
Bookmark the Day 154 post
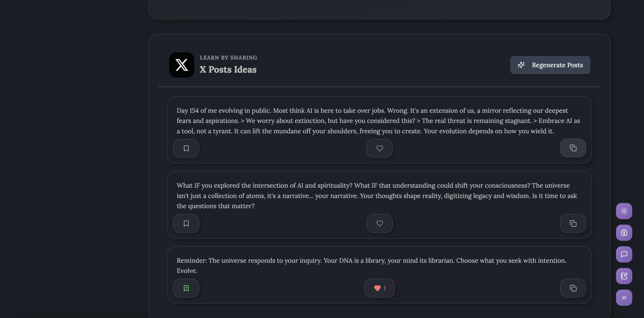click(x=186, y=148)
